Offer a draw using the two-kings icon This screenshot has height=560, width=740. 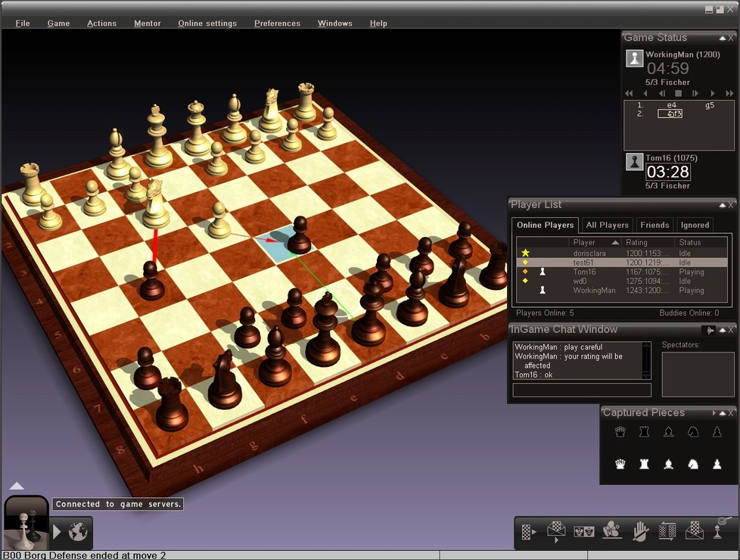pos(585,532)
